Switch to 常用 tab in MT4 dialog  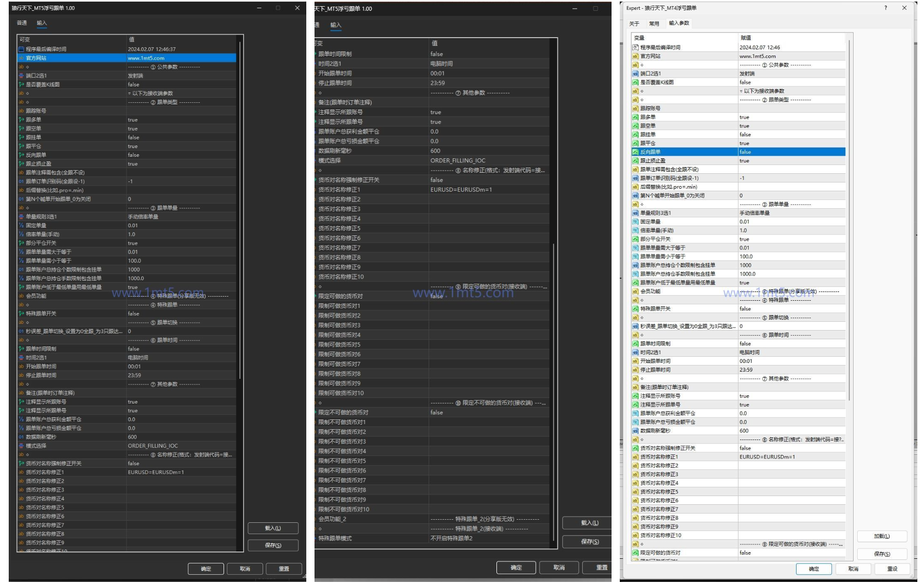(654, 24)
